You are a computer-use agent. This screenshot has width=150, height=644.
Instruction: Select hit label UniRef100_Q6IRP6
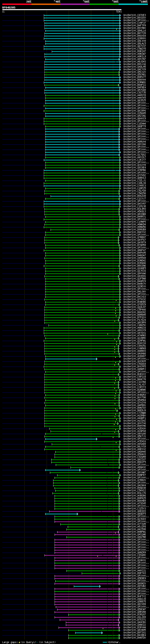(x=135, y=111)
